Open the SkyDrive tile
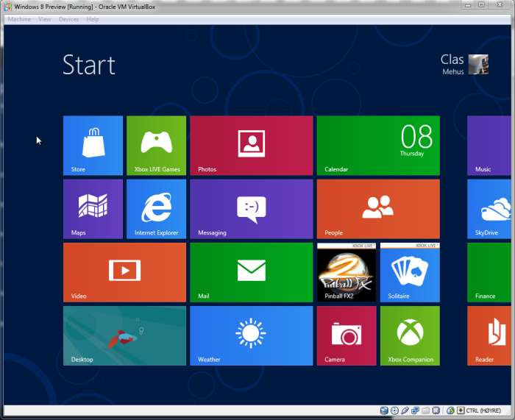515x420 pixels. (489, 209)
